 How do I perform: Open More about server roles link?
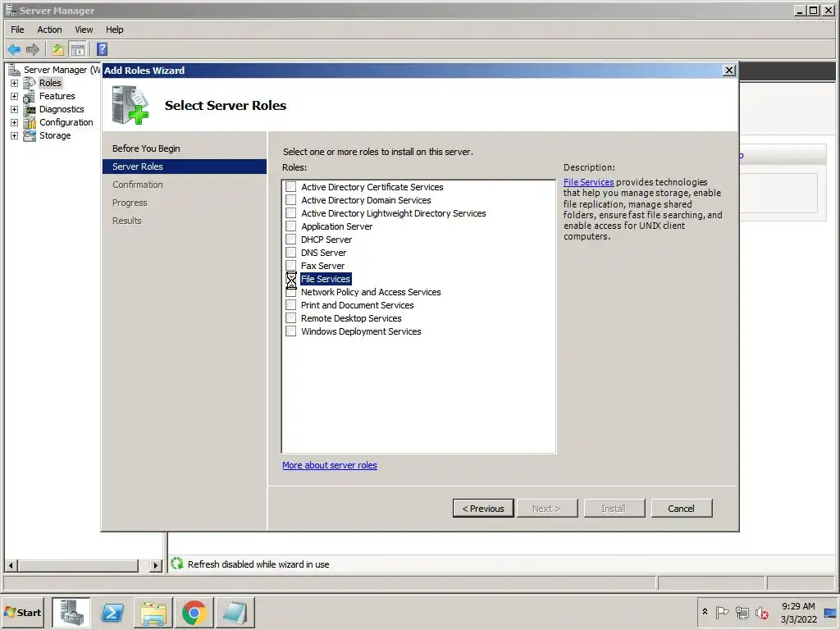tap(330, 465)
